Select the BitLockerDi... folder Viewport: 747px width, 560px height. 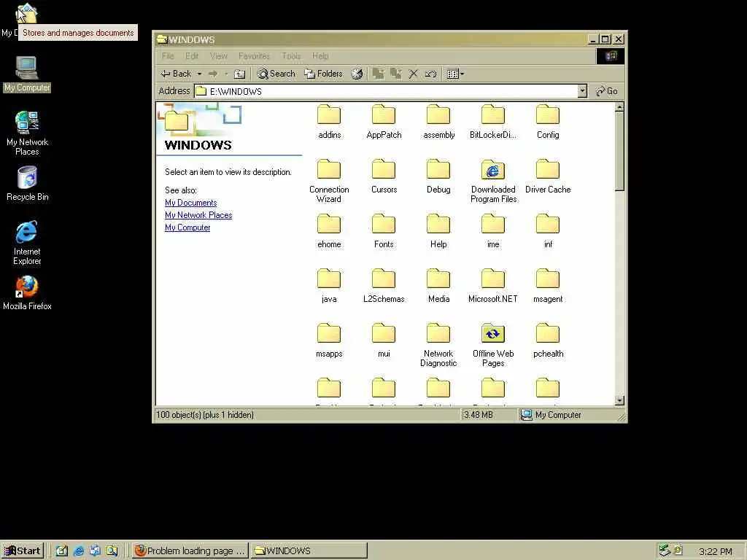pos(493,122)
